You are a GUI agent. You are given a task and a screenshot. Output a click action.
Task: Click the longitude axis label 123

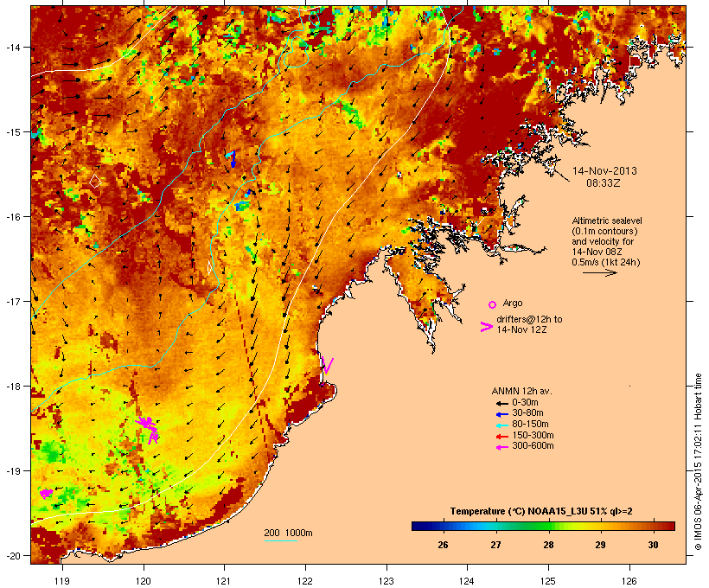tap(386, 581)
